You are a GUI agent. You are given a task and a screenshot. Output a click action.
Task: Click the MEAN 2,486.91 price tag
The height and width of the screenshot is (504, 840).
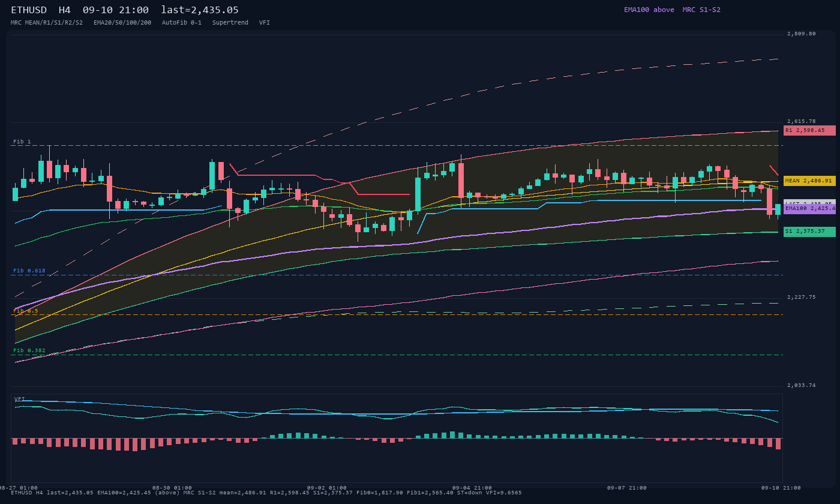[809, 181]
